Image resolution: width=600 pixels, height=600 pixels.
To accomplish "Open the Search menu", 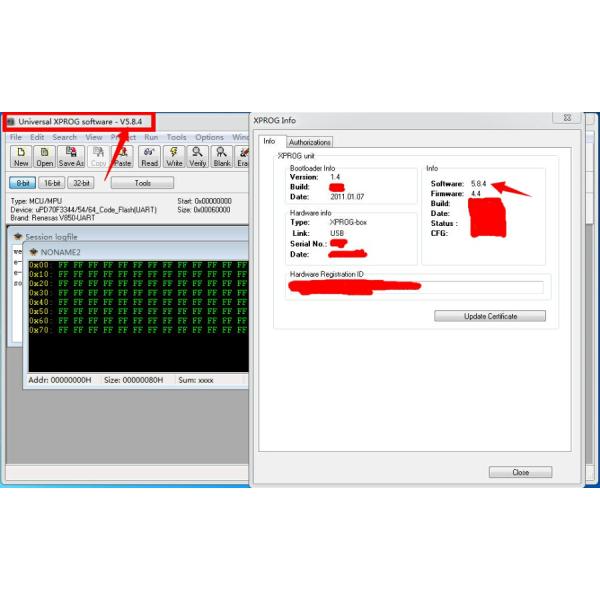I will coord(64,137).
